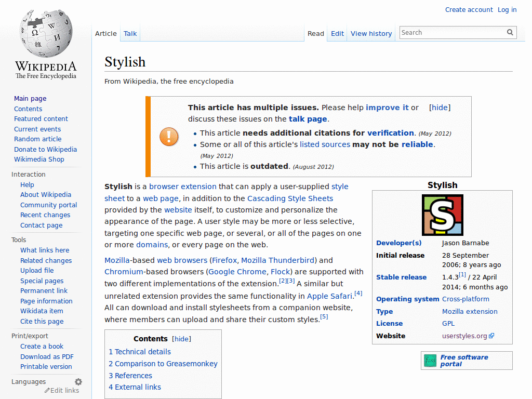Screen dimensions: 532x399
Task: Click Download as PDF
Action: tap(47, 356)
